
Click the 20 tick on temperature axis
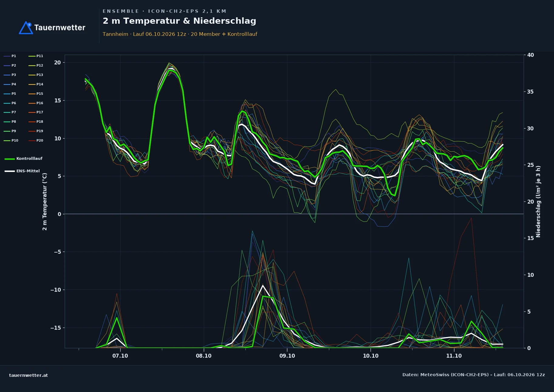(57, 63)
